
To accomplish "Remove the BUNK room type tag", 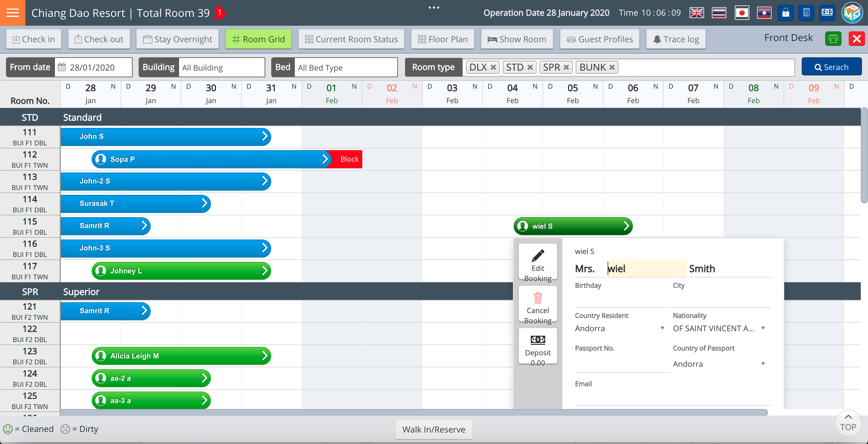I will [x=612, y=67].
